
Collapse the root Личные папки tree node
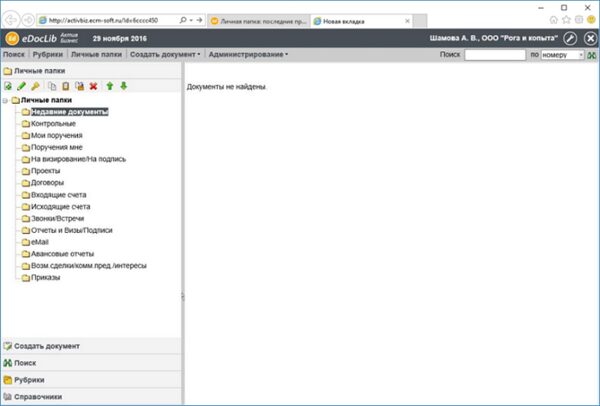5,101
